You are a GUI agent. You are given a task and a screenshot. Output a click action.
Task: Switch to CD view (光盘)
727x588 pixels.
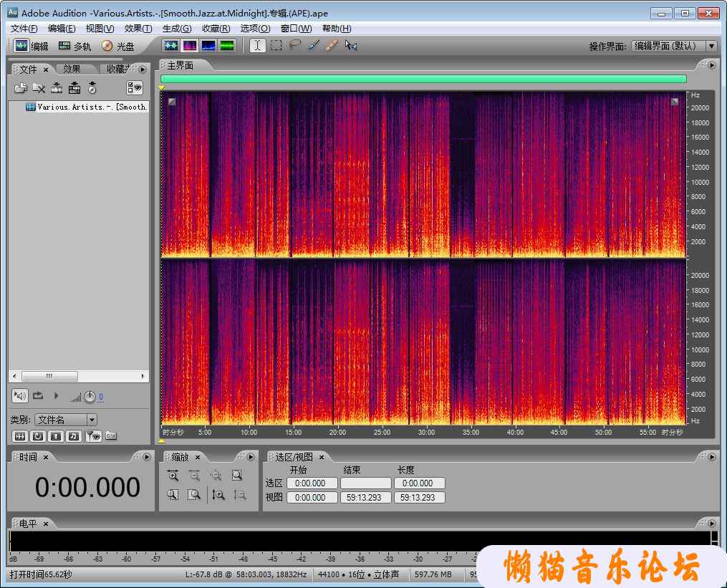[x=117, y=46]
